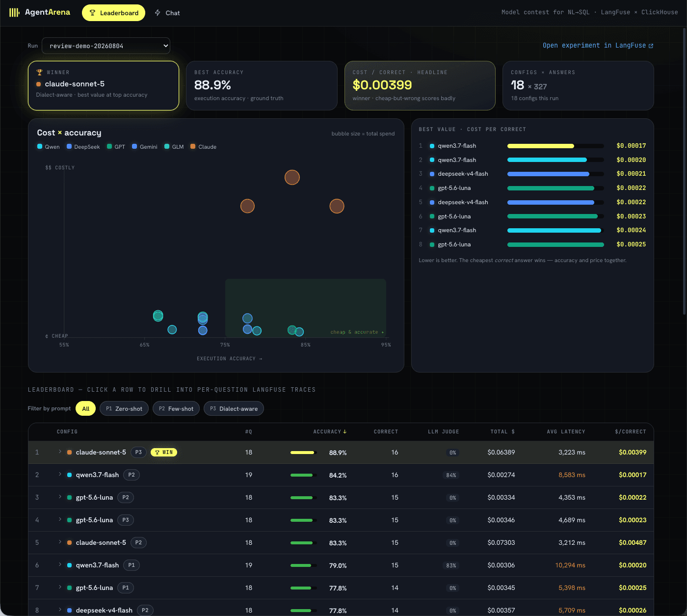
Task: Click blue dot beside deepseek-v4-flash row 8
Action: tap(69, 610)
